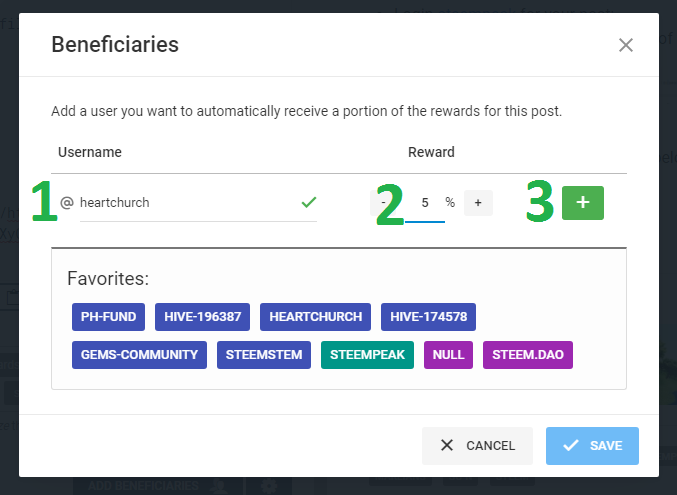Choose the purple STEEM.DAO favorite
677x495 pixels.
pos(528,355)
